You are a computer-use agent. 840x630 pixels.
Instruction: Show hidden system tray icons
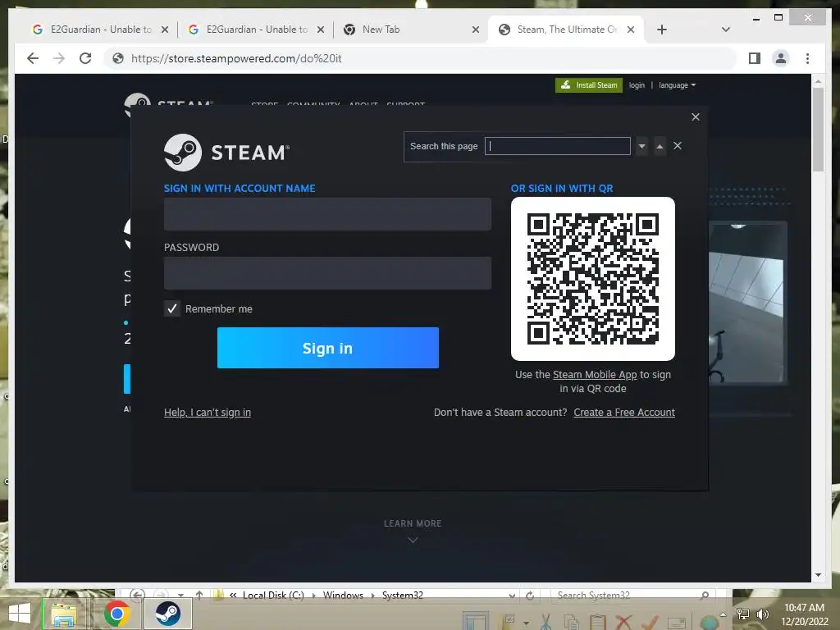point(724,614)
